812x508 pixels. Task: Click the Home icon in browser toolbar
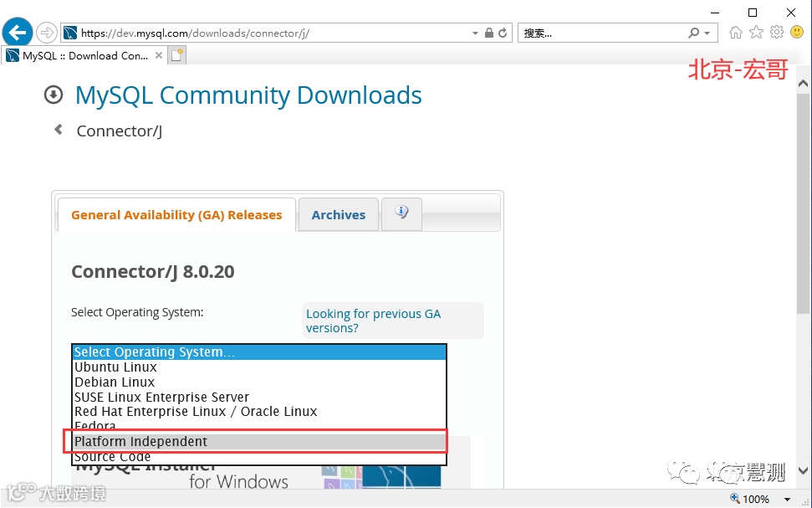[735, 33]
